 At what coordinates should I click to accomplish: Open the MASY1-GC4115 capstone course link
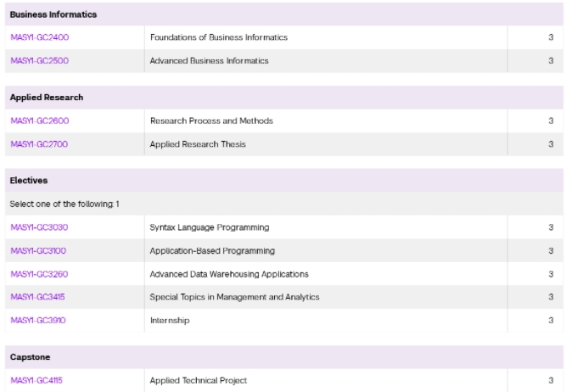tap(36, 380)
